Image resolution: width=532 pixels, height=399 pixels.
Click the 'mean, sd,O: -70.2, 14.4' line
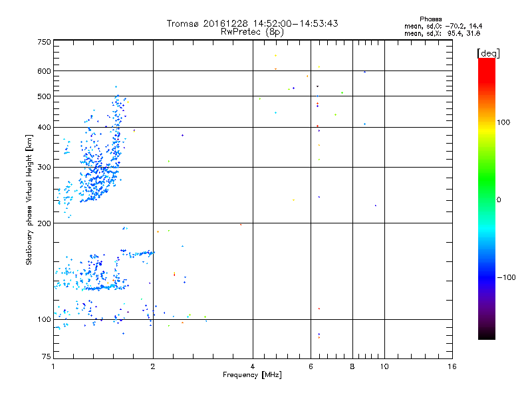(443, 26)
